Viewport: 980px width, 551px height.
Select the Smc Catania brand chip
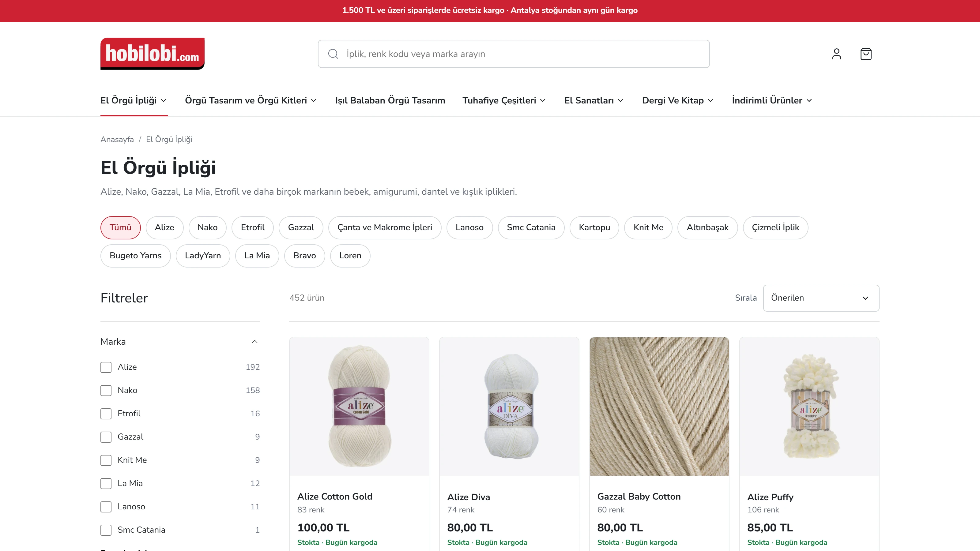click(531, 227)
